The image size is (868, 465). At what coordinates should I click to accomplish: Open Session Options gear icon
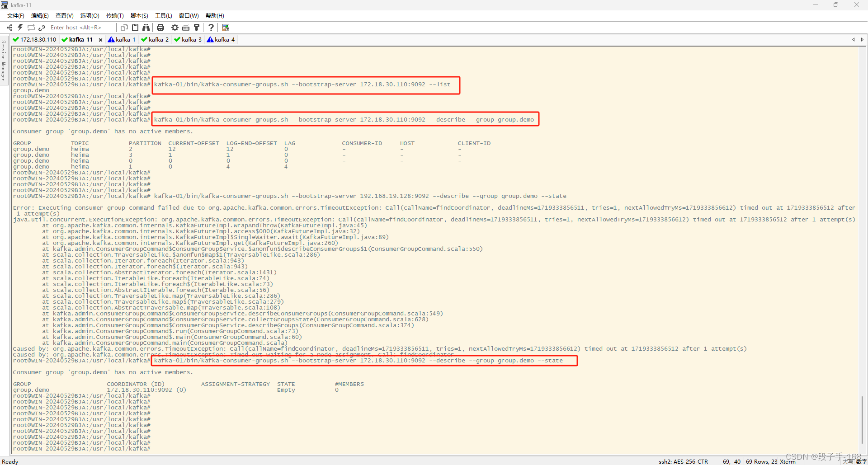point(175,28)
